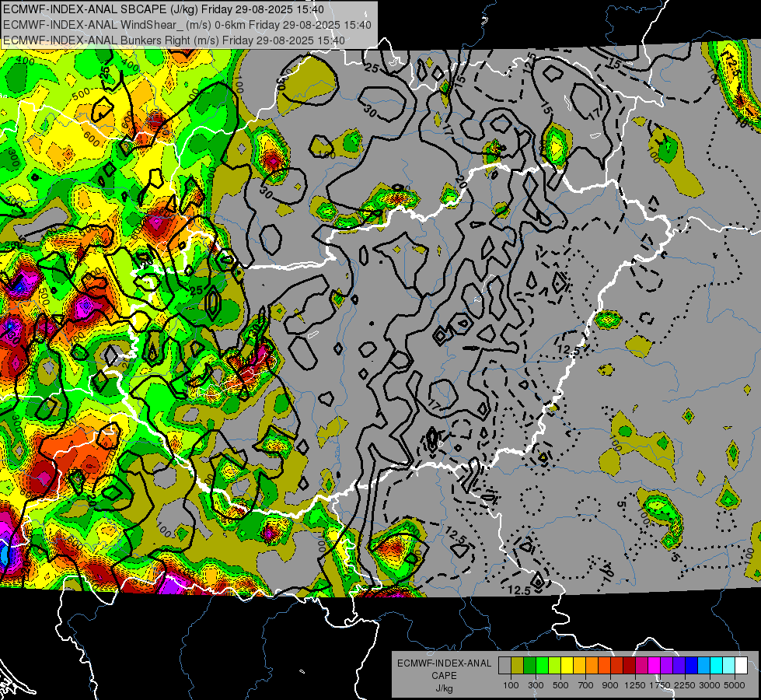761x700 pixels.
Task: Click the bright magenta legend swatch
Action: pos(655,666)
